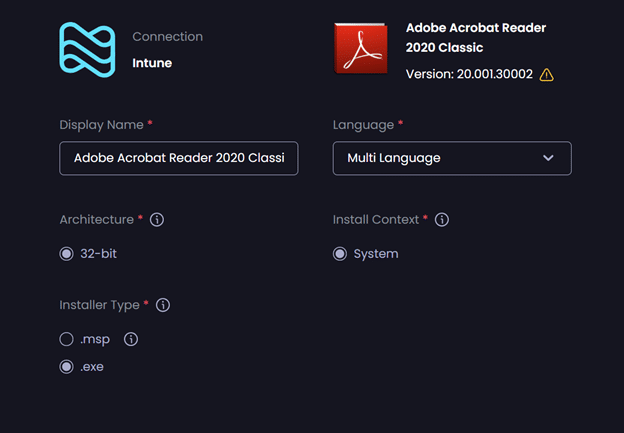Screen dimensions: 624x433
Task: Click the Adobe Acrobat Reader app icon
Action: [360, 49]
